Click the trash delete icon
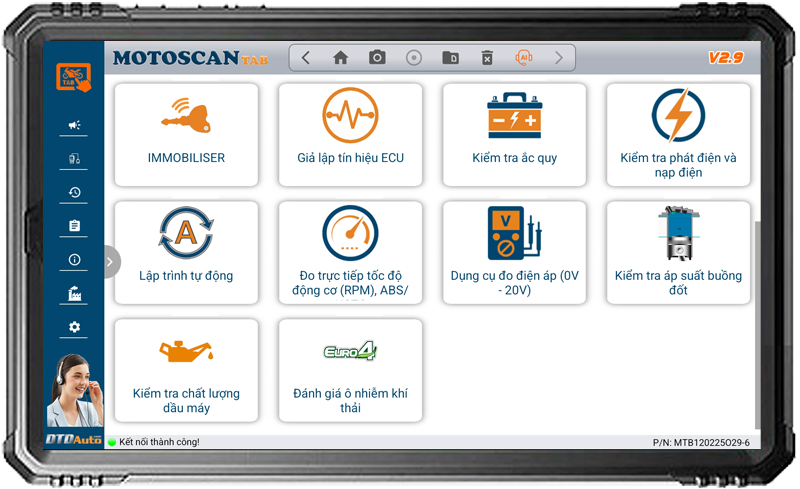This screenshot has height=489, width=800. click(x=487, y=58)
